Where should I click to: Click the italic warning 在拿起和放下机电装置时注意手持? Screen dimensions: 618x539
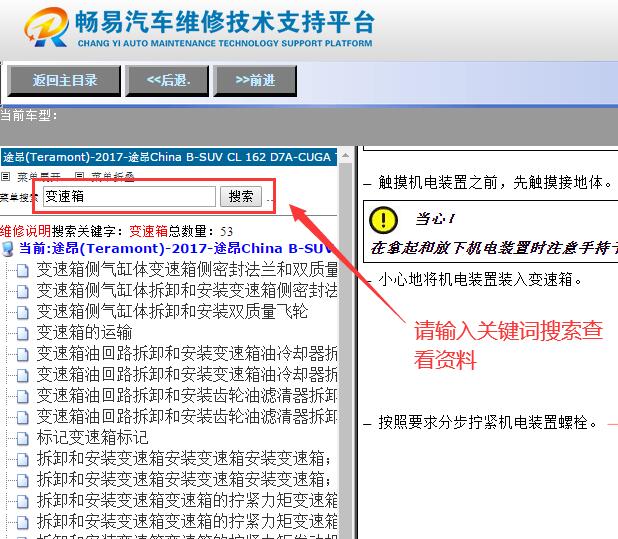(494, 248)
